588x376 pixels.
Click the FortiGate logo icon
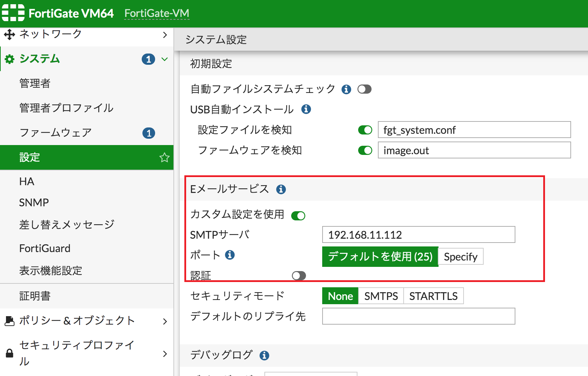[x=13, y=13]
